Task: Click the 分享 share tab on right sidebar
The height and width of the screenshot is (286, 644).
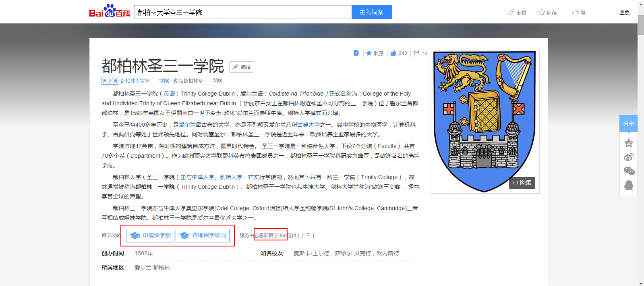Action: pos(628,124)
